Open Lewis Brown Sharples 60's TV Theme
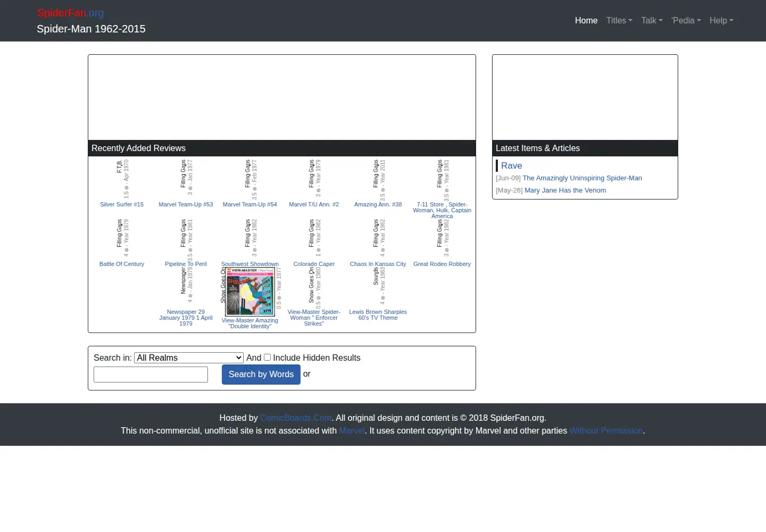 (x=378, y=315)
